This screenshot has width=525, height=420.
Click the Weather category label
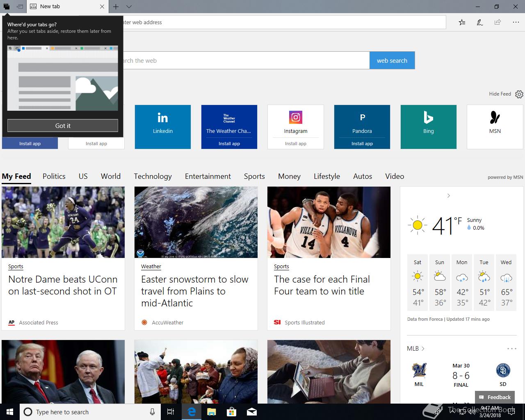[151, 266]
